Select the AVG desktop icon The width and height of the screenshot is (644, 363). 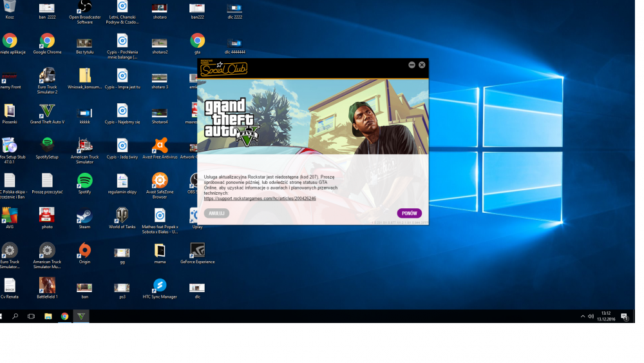pyautogui.click(x=10, y=219)
